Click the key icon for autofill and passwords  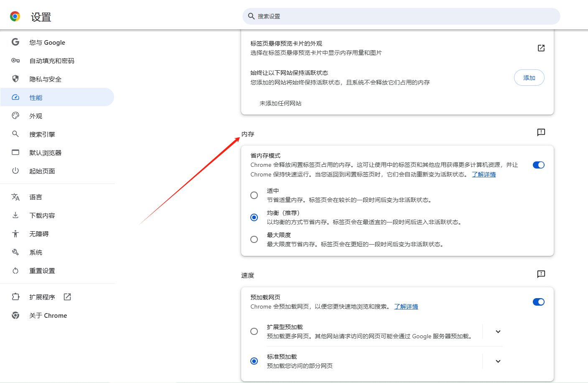coord(15,61)
